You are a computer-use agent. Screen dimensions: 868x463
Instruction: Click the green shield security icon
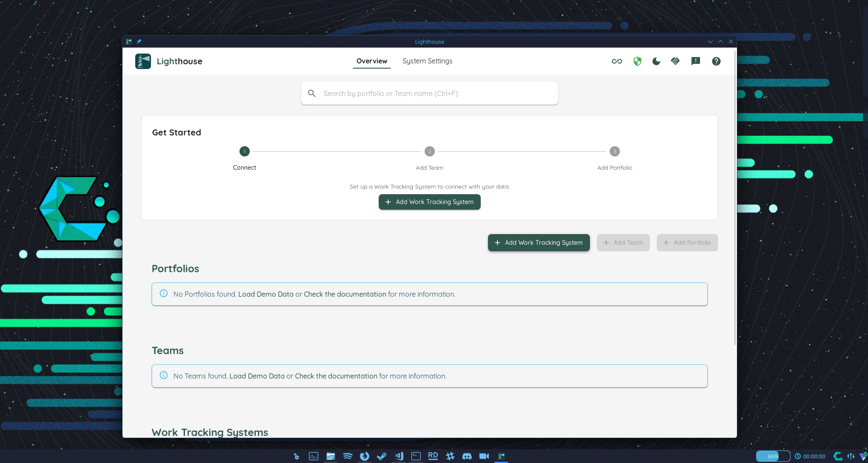tap(637, 61)
